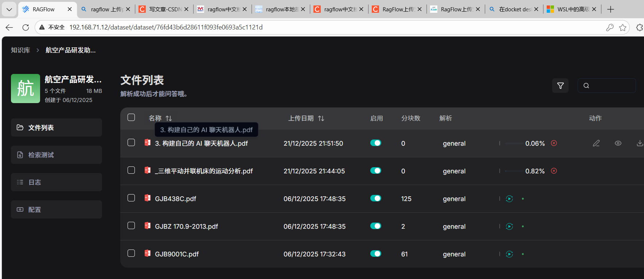Re-run parsing for GJB438C.pdf
Screen dimensions: 644x279
(510, 199)
